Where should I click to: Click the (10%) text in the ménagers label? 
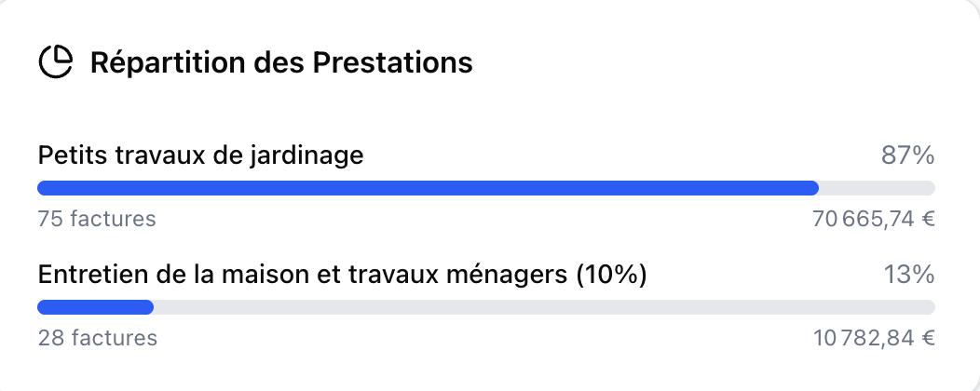(x=611, y=275)
